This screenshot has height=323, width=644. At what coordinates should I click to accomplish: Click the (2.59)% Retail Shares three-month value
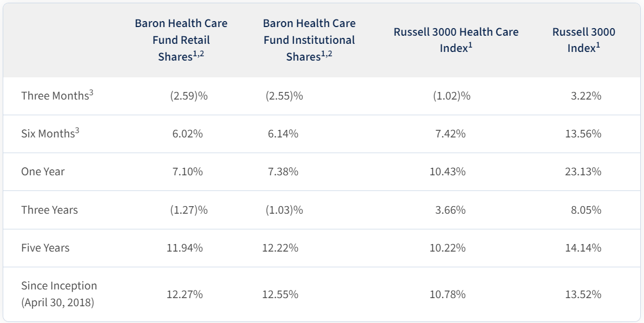coord(188,96)
